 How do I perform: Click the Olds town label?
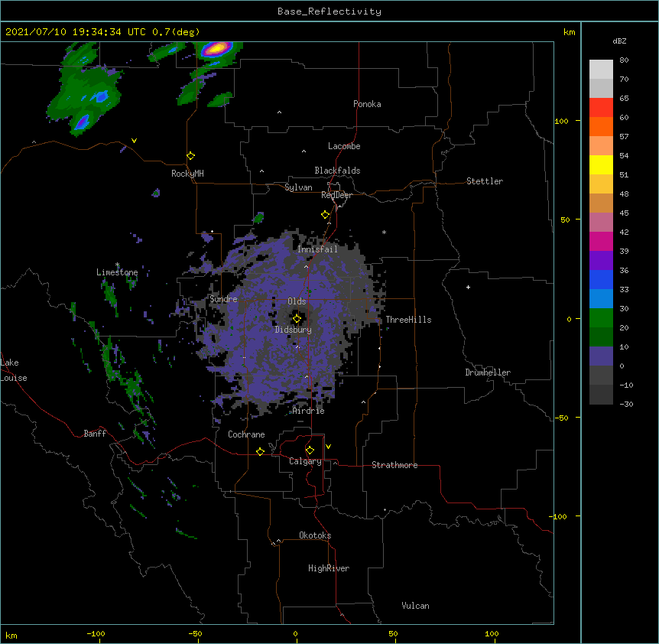[x=297, y=301]
